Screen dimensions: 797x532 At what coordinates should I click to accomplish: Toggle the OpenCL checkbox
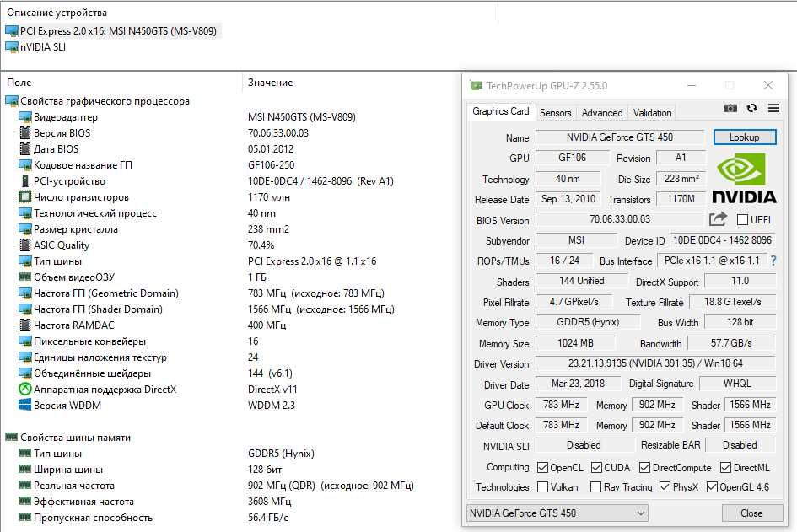(x=542, y=467)
